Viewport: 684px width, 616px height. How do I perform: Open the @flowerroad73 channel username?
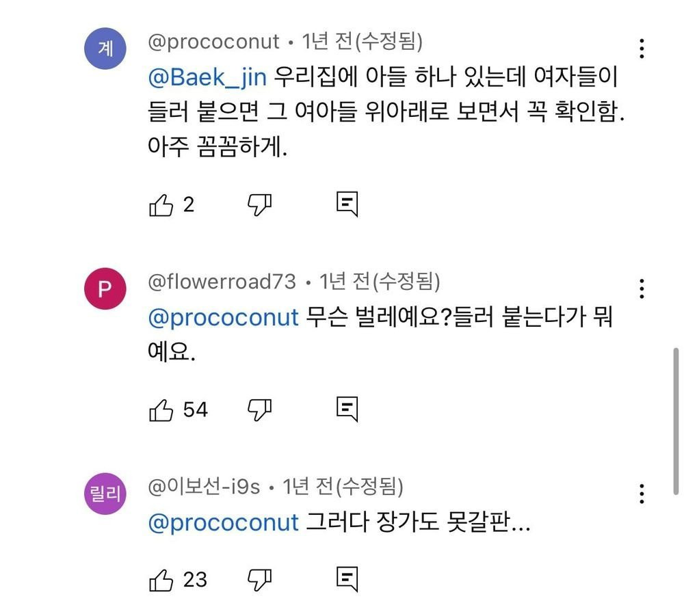222,282
